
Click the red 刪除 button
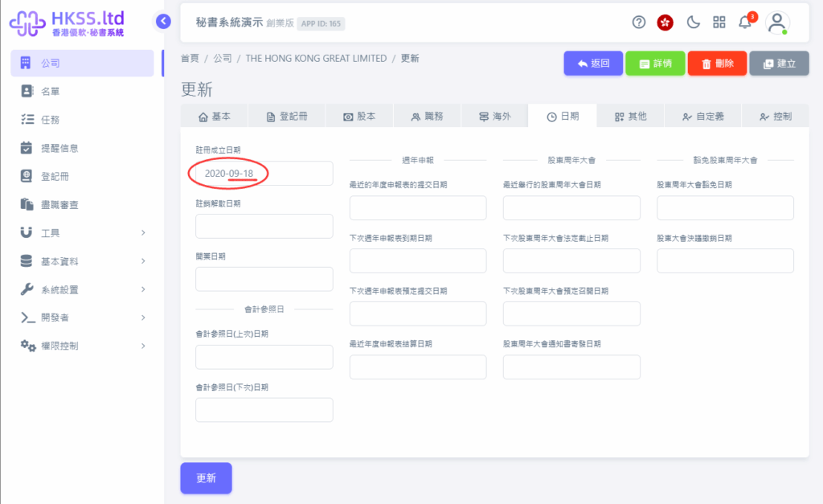click(717, 64)
